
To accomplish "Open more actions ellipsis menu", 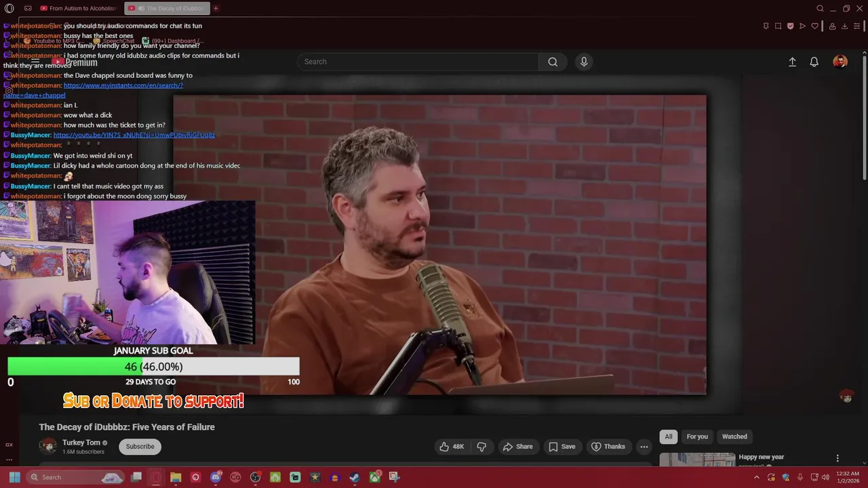I will 644,447.
